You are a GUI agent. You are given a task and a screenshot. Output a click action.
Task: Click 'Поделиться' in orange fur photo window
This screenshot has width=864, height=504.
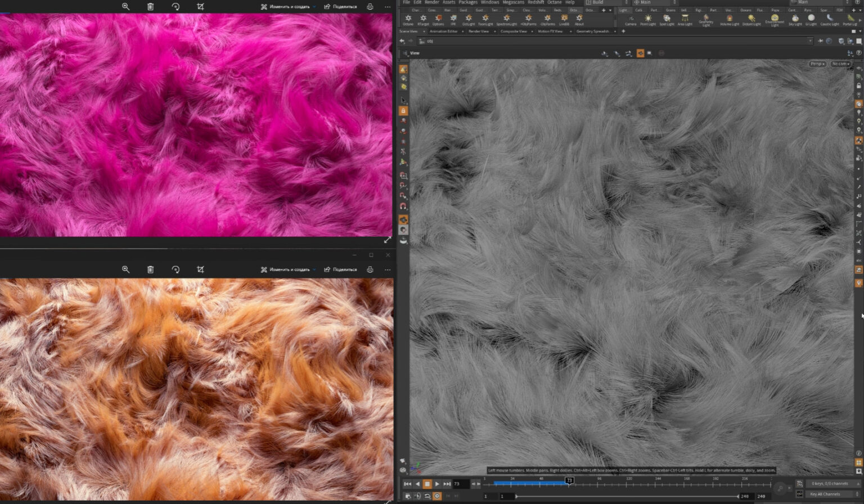[x=340, y=269]
